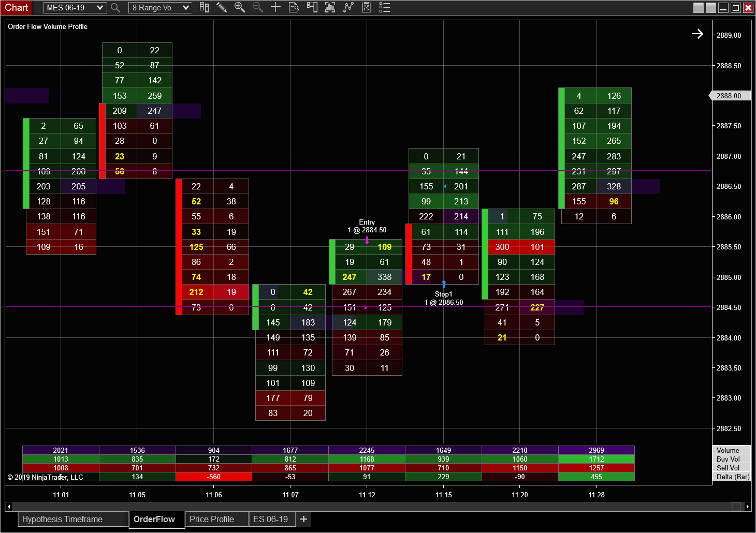Open chart Properties list icon

[384, 8]
